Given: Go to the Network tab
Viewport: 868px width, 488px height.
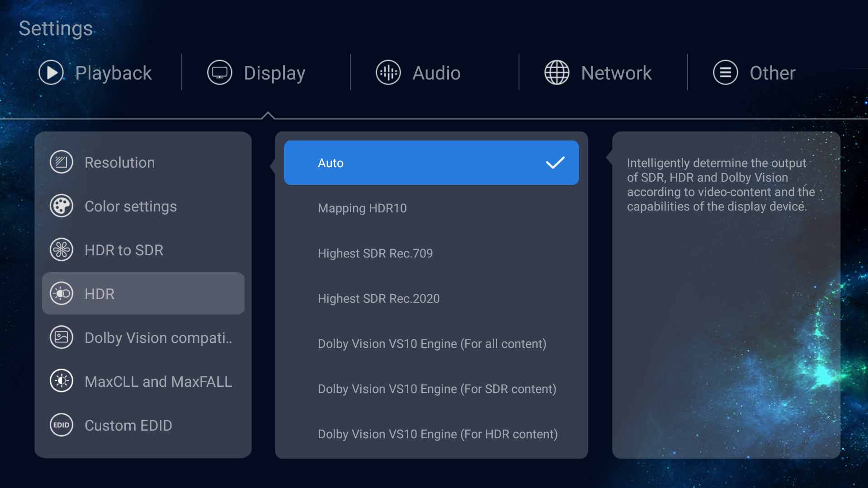Looking at the screenshot, I should click(598, 73).
